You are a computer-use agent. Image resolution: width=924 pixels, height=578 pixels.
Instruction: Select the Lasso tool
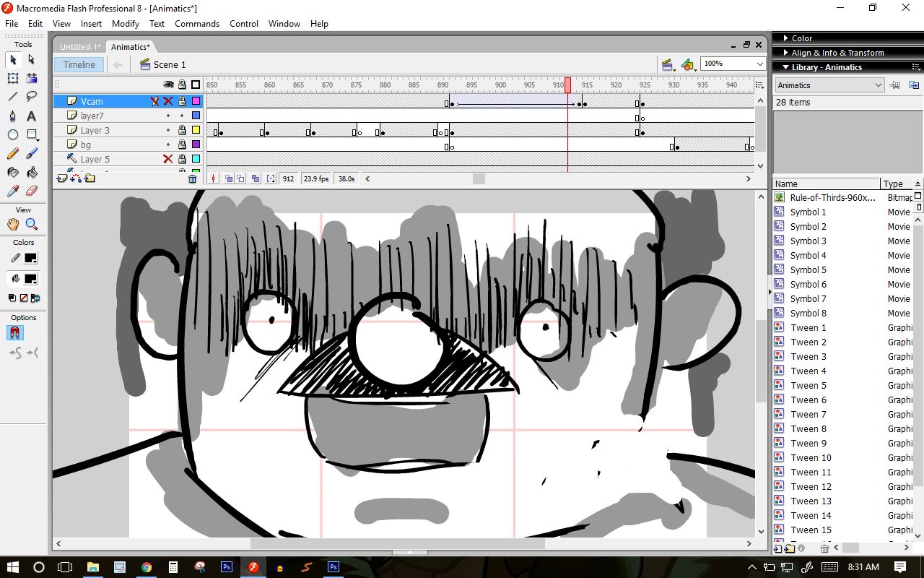pyautogui.click(x=32, y=97)
